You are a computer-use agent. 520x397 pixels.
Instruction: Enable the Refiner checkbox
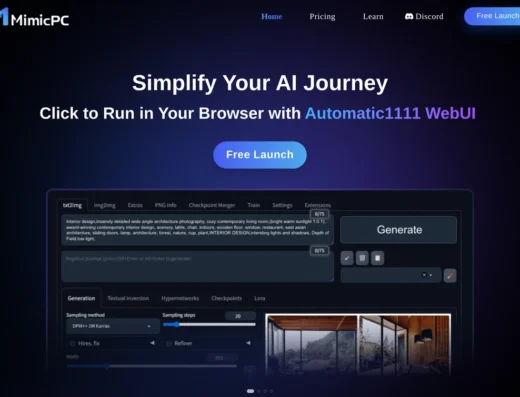tap(169, 343)
